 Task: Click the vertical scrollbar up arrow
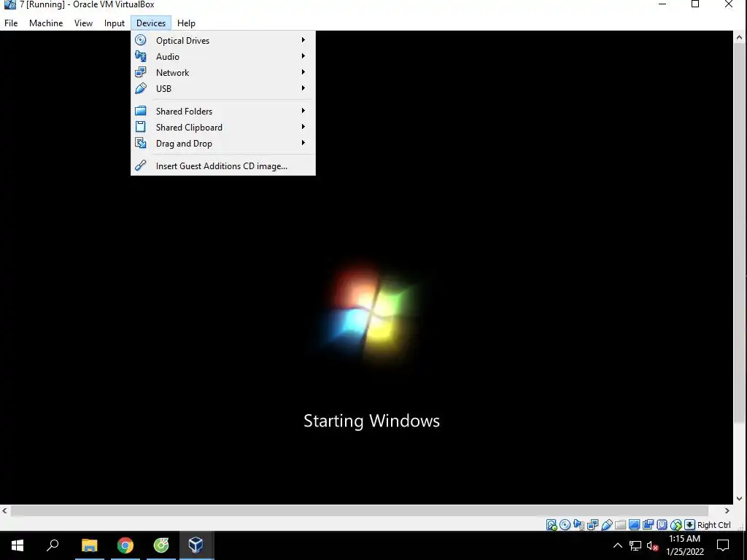pos(739,36)
